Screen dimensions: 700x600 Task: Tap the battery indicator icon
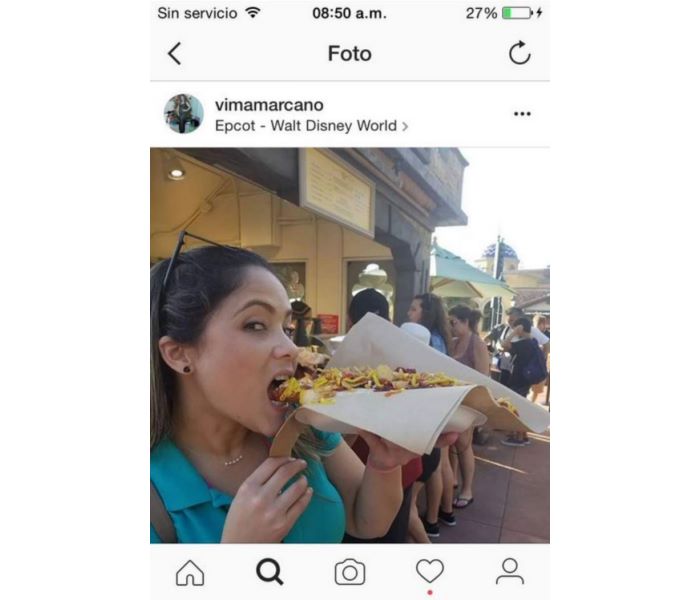(517, 13)
